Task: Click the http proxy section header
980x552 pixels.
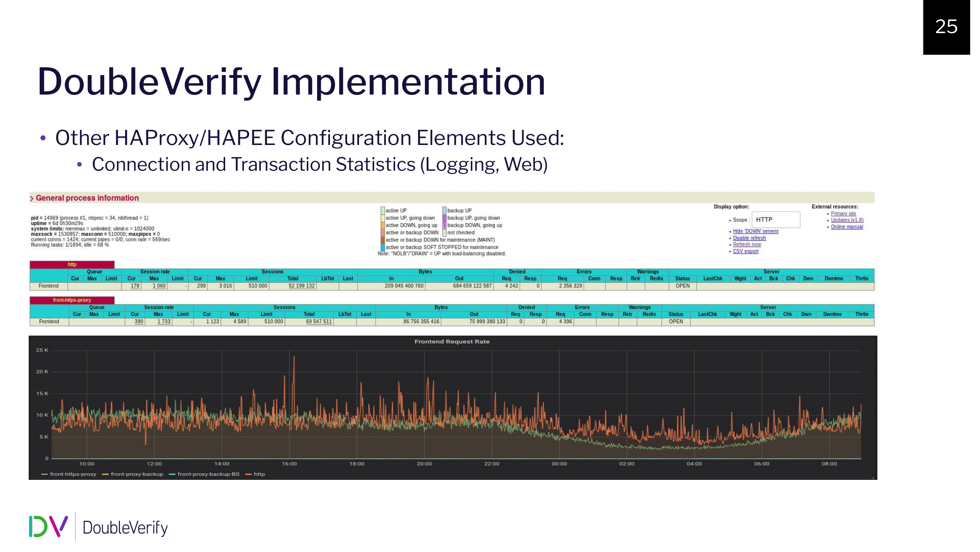Action: pos(72,265)
